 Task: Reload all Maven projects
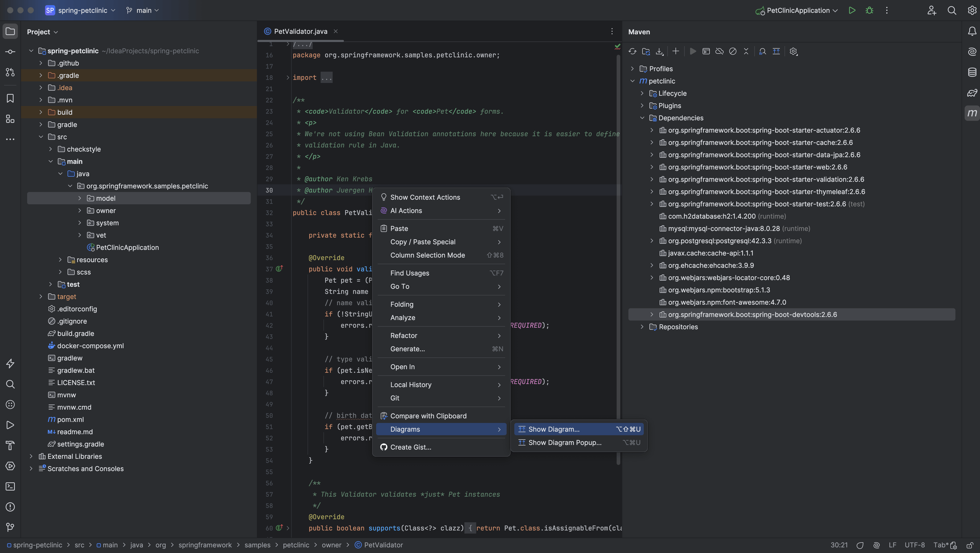pyautogui.click(x=633, y=51)
